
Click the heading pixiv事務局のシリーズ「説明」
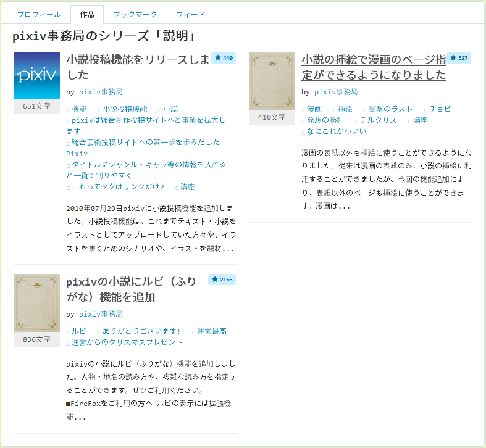pyautogui.click(x=104, y=36)
